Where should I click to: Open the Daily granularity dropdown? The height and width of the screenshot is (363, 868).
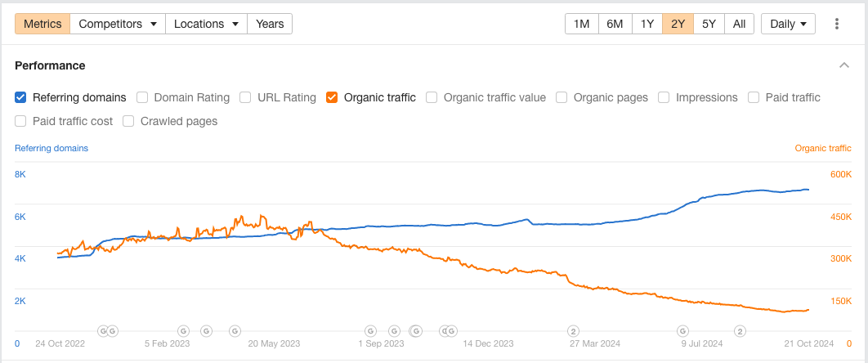(x=788, y=24)
